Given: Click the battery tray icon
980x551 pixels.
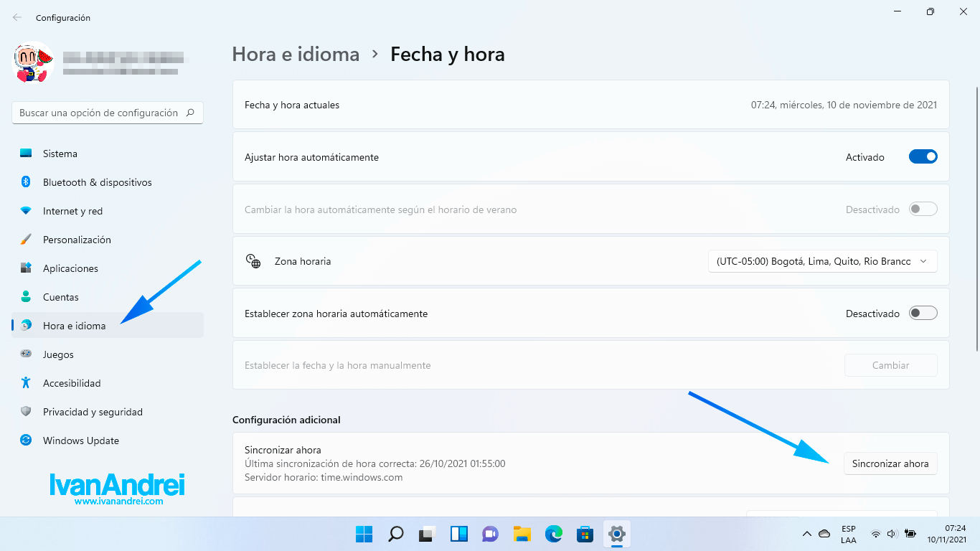Looking at the screenshot, I should coord(910,534).
